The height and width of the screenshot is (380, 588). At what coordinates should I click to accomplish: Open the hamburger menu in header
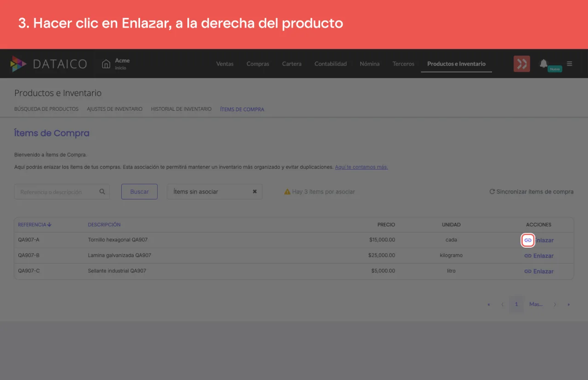click(570, 64)
